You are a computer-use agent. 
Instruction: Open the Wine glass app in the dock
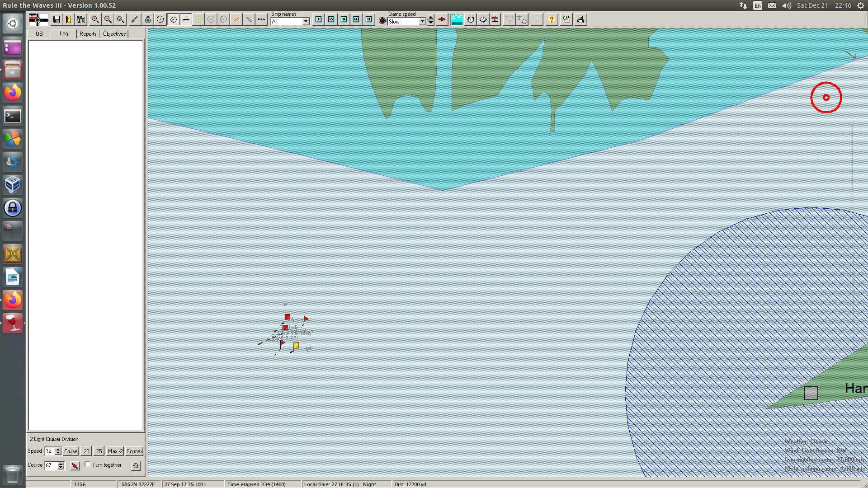pos(13,323)
